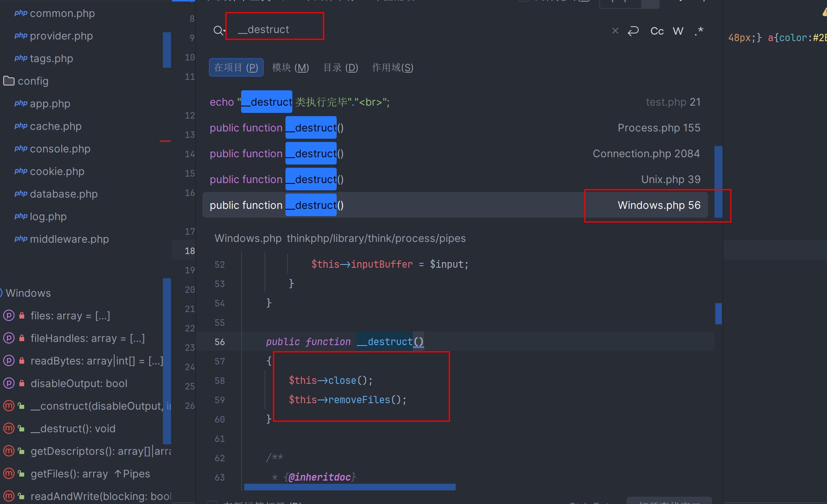The image size is (827, 504).
Task: Select the 模块 (M) scope tab
Action: pyautogui.click(x=290, y=67)
